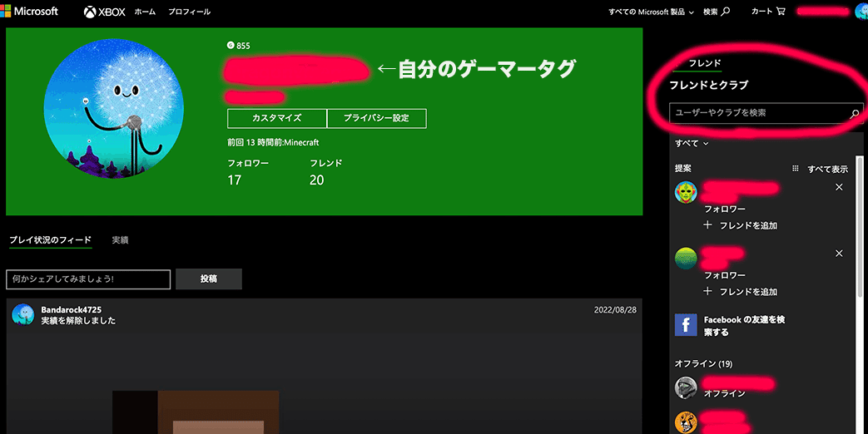The width and height of the screenshot is (868, 434).
Task: Click the カスタマイズ button
Action: [x=277, y=118]
